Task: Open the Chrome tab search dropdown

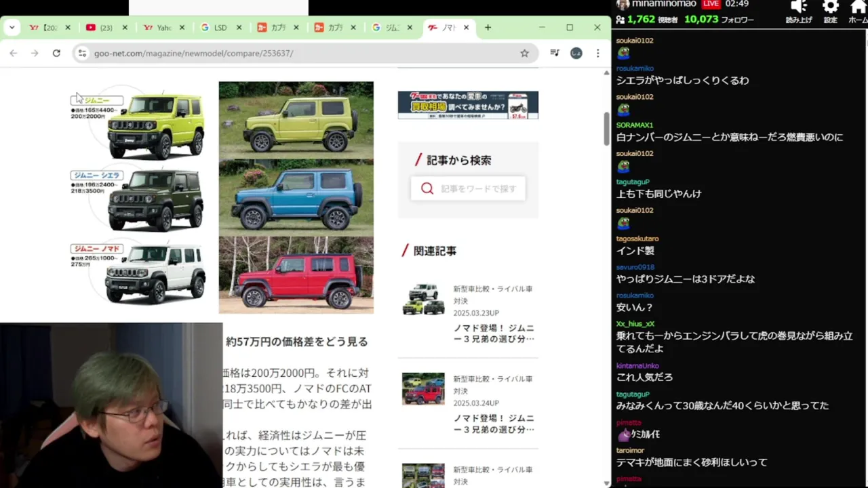Action: coord(12,28)
